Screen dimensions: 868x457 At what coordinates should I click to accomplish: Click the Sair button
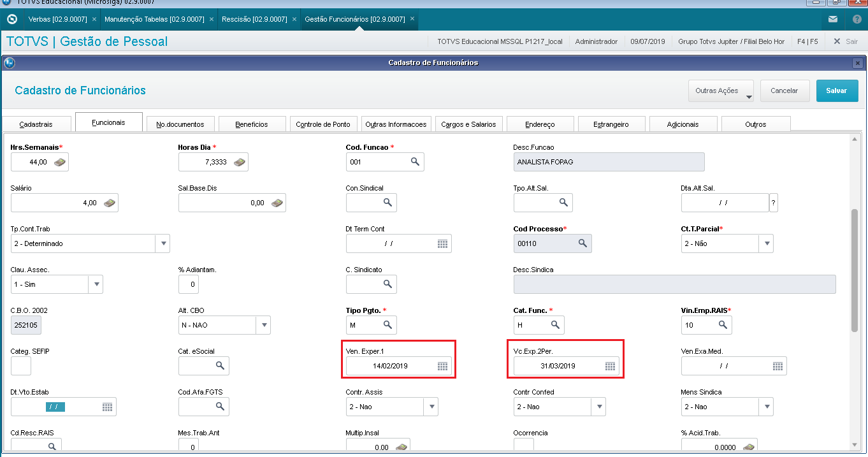click(x=846, y=41)
